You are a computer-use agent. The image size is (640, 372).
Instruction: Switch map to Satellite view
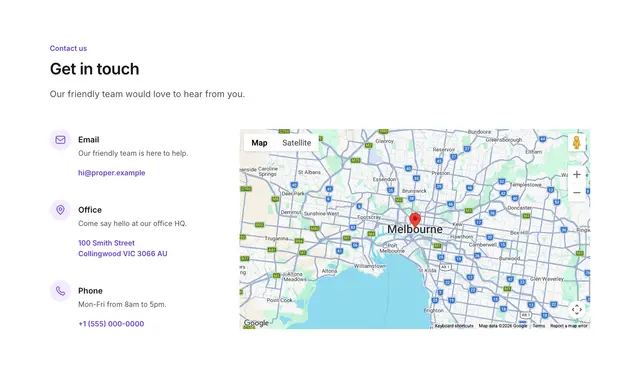click(297, 143)
